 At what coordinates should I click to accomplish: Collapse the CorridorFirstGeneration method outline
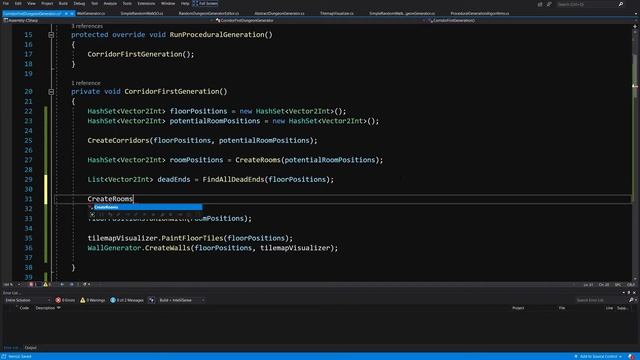click(x=51, y=92)
